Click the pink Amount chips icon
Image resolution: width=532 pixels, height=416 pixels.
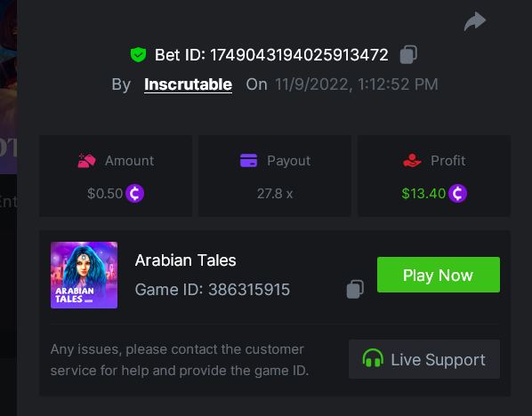pos(86,161)
